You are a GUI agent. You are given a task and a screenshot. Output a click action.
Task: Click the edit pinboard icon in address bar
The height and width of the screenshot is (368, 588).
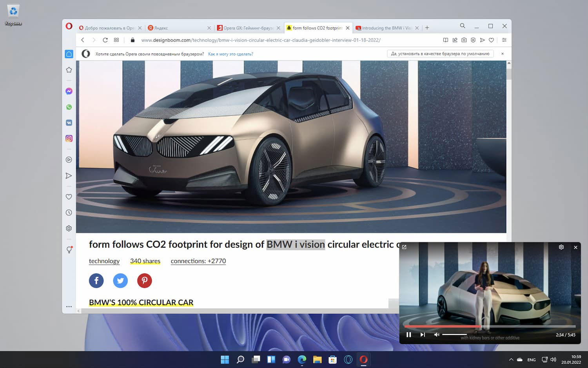point(455,40)
